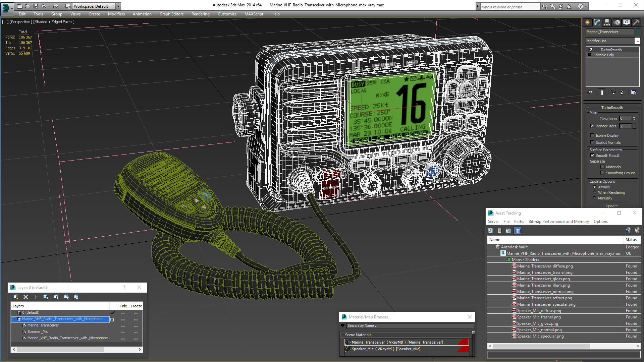Collapse Marine_VHF_Radio_Transceiver_with_Microphone layer tree
Screen dimensions: 644x362
click(x=14, y=319)
